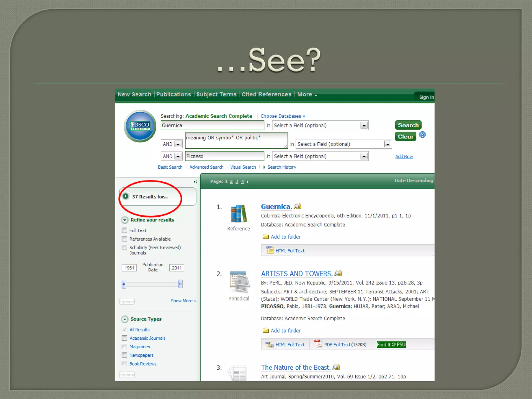532x399 pixels.
Task: Expand the 37 Results for... section
Action: point(126,196)
